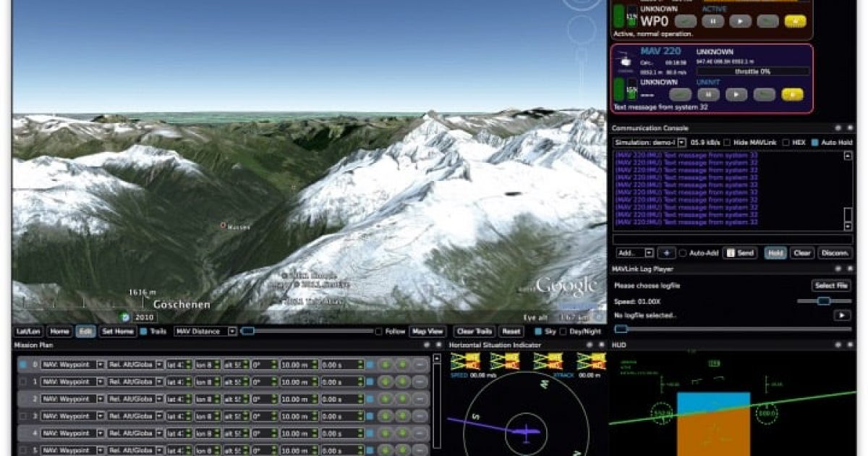Open Rel. Alt/Global dropdown for waypoint 3
The width and height of the screenshot is (868, 456).
[x=135, y=416]
